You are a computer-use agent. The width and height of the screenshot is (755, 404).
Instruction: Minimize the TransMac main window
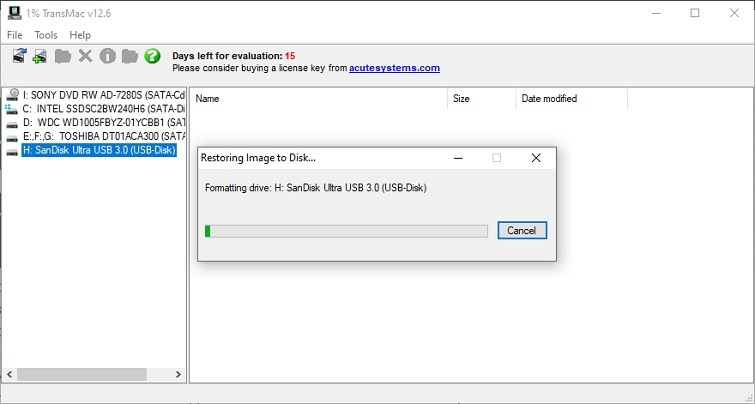656,13
